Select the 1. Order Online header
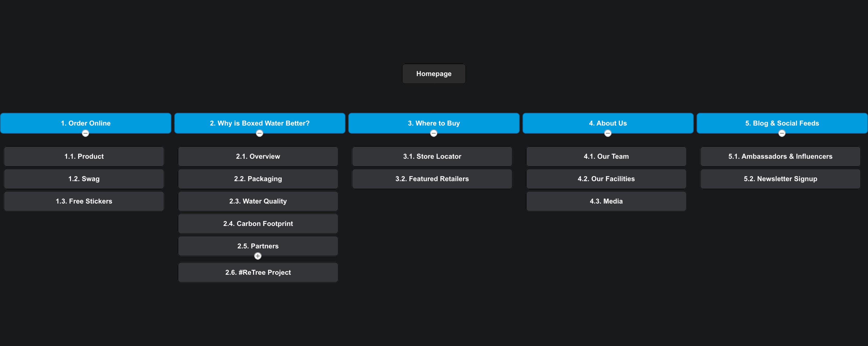 click(x=86, y=123)
